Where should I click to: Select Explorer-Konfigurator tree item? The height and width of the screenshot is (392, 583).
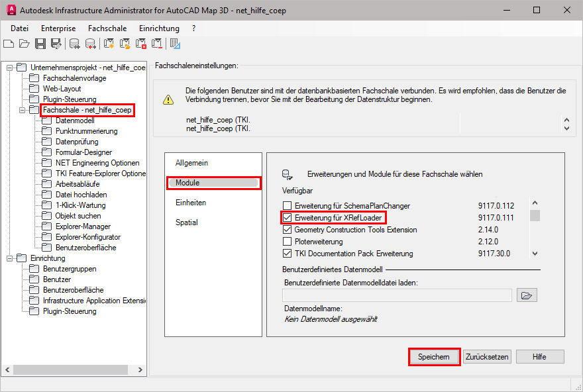(88, 237)
